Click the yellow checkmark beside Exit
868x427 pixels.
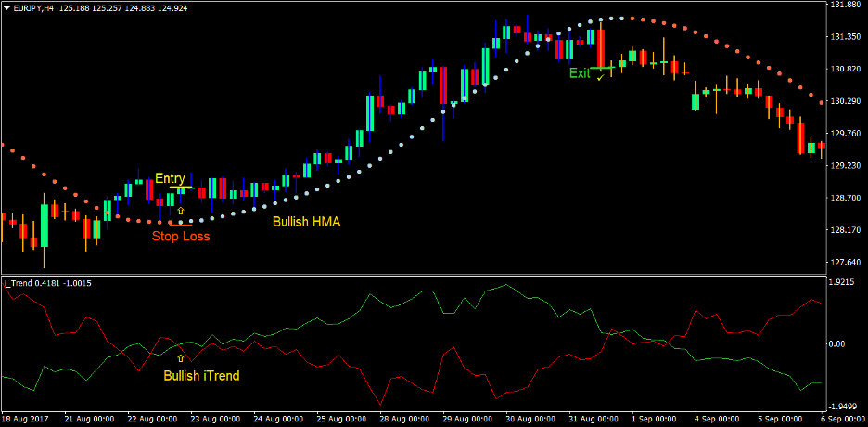pyautogui.click(x=600, y=79)
